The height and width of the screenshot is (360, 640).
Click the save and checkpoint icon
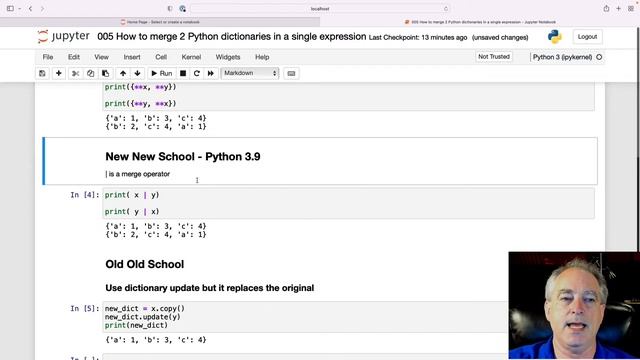[42, 73]
